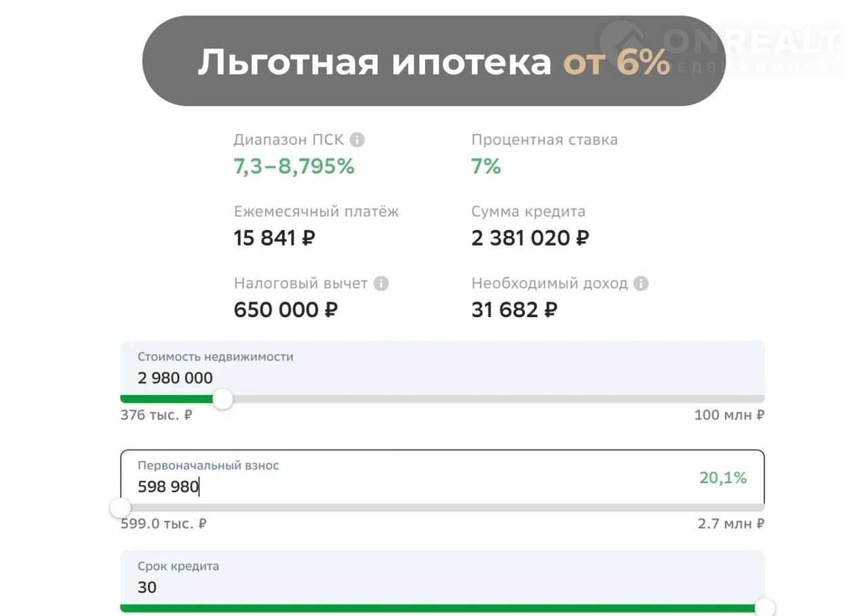Click the info icon beside Диапазон ПСК
This screenshot has width=868, height=616.
point(357,140)
